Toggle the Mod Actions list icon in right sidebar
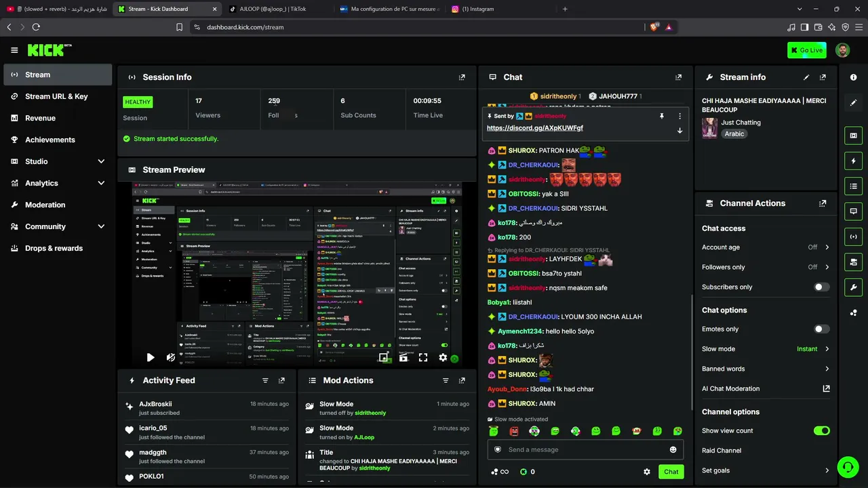The width and height of the screenshot is (868, 488). [x=853, y=186]
